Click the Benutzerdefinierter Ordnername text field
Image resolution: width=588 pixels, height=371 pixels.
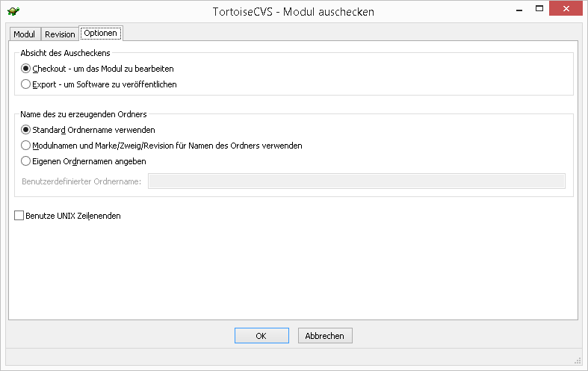coord(356,181)
